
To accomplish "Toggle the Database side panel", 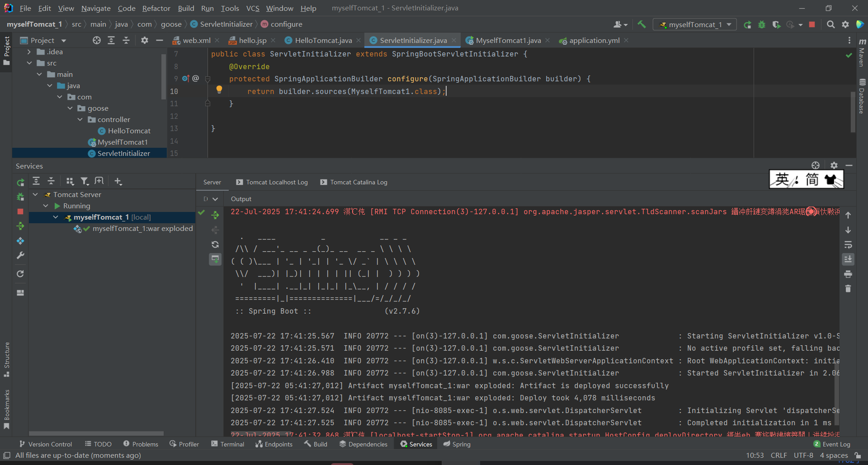I will (862, 96).
